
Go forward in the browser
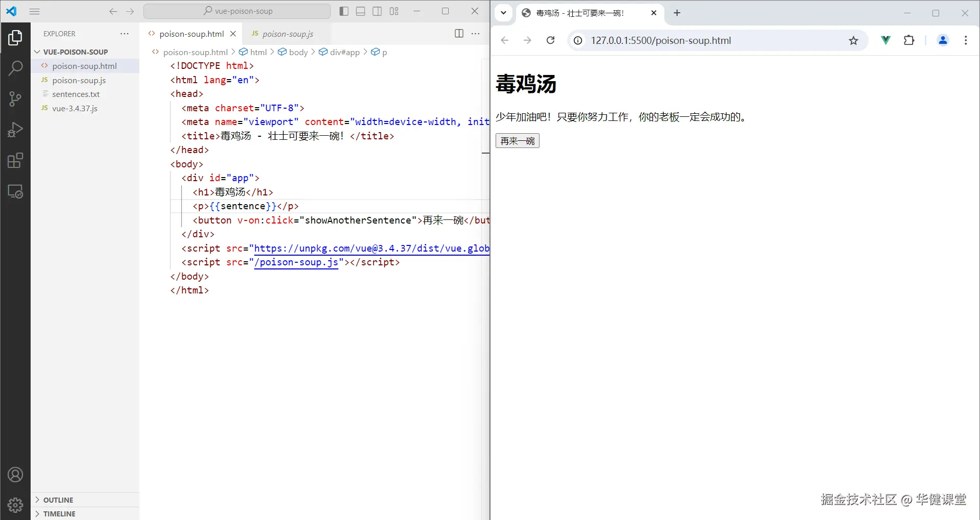(x=527, y=40)
